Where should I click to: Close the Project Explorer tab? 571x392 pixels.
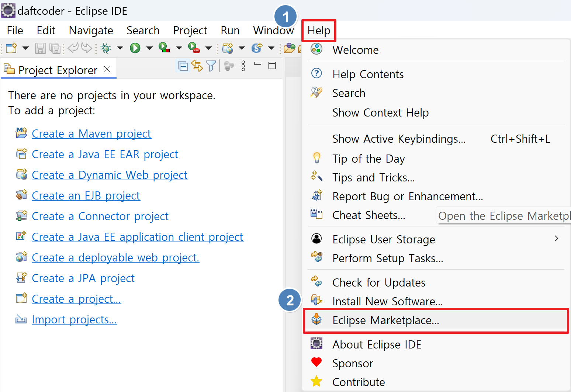[107, 69]
